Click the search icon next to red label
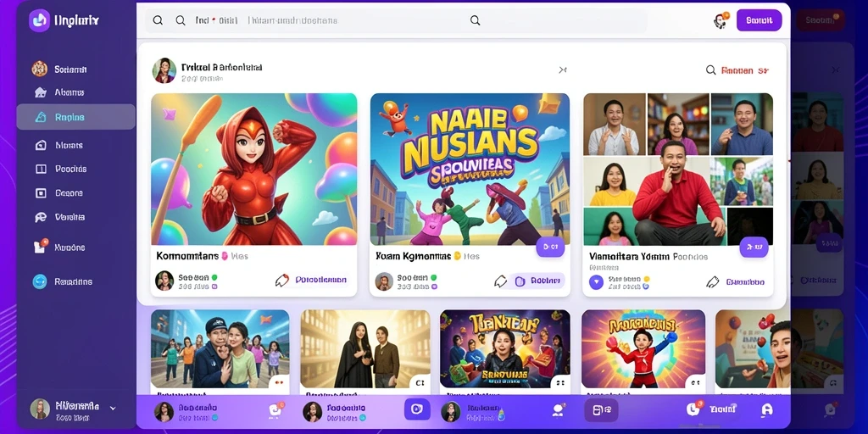Screen dimensions: 868x434 pyautogui.click(x=711, y=70)
